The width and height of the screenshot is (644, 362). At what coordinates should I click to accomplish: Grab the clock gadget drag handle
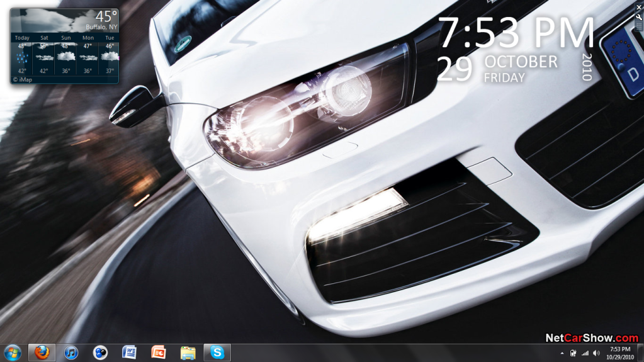click(639, 26)
